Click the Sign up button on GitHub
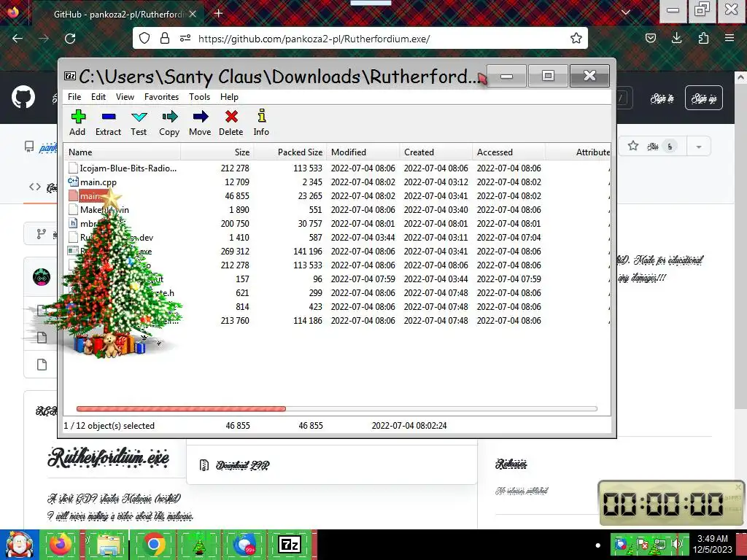Screen dimensions: 747x560 click(704, 98)
